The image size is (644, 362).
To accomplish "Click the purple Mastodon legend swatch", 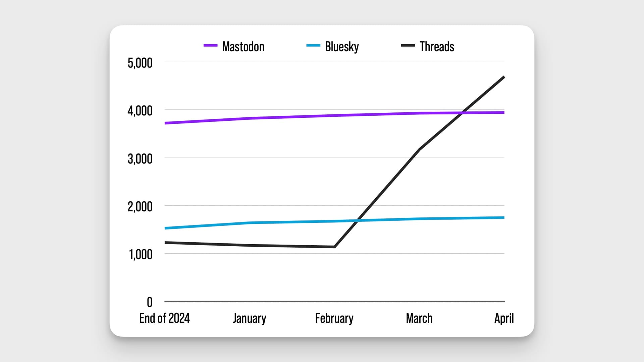I will coord(210,46).
